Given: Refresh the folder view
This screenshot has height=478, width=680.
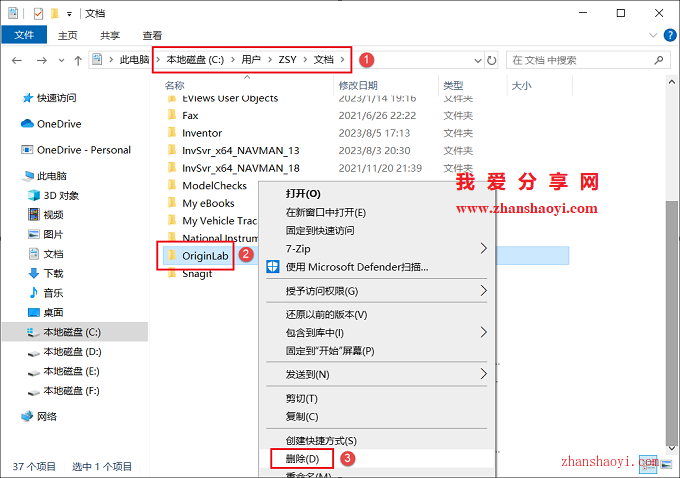Looking at the screenshot, I should (x=491, y=60).
